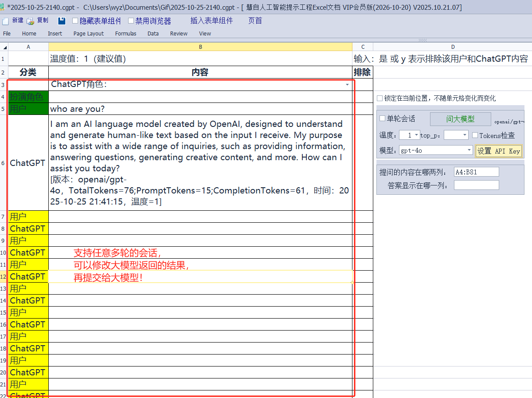Check the 单轮会话 option
532x398 pixels.
[383, 118]
